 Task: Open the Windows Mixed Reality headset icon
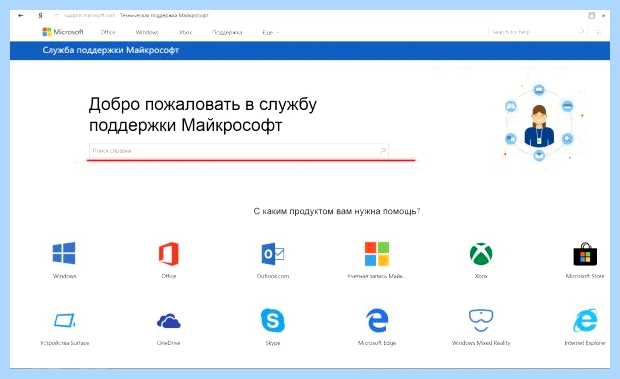tap(481, 321)
